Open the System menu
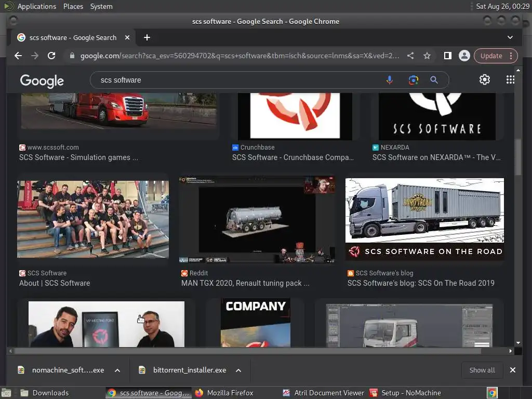The image size is (532, 399). click(x=101, y=6)
